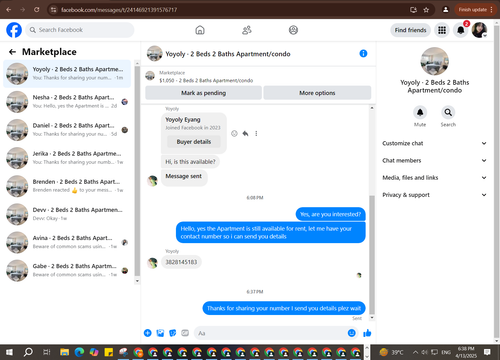Expand Chat members section
Image resolution: width=500 pixels, height=360 pixels.
[435, 160]
